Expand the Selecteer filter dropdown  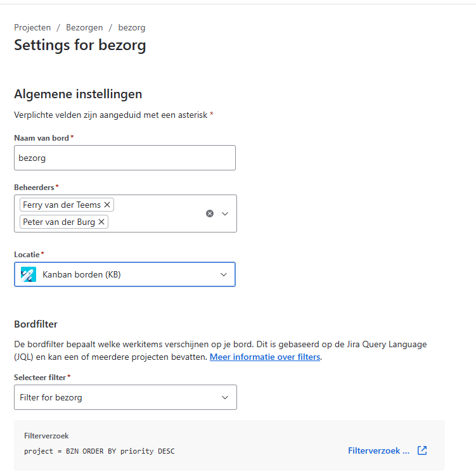(225, 397)
